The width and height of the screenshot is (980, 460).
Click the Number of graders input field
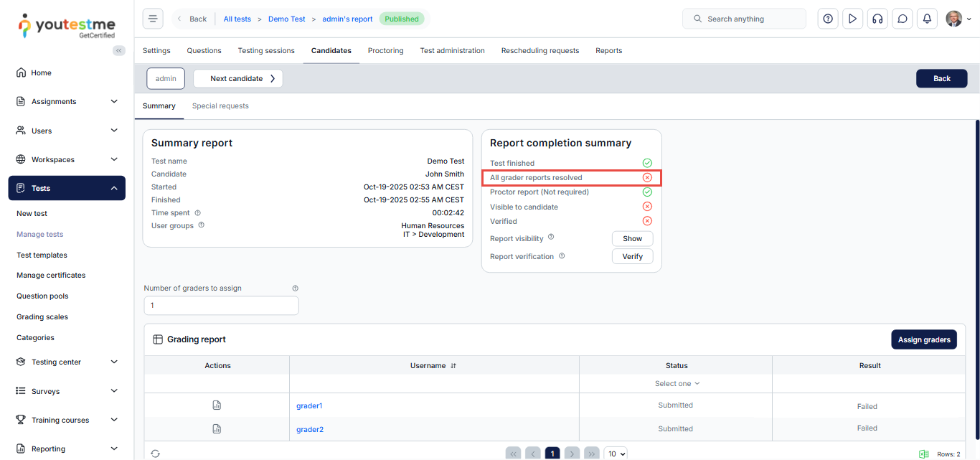[221, 306]
